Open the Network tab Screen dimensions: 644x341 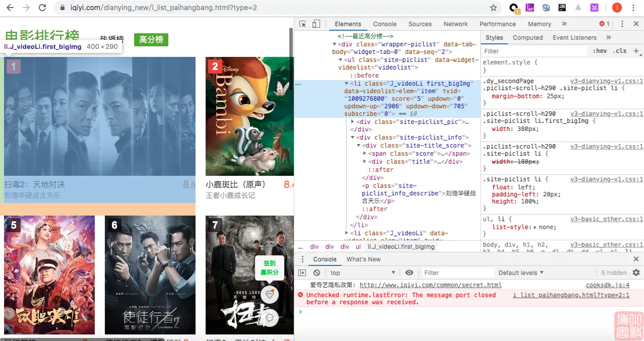pos(456,24)
